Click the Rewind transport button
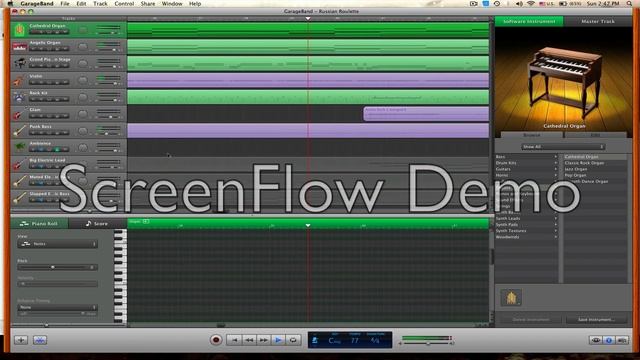 (x=249, y=340)
